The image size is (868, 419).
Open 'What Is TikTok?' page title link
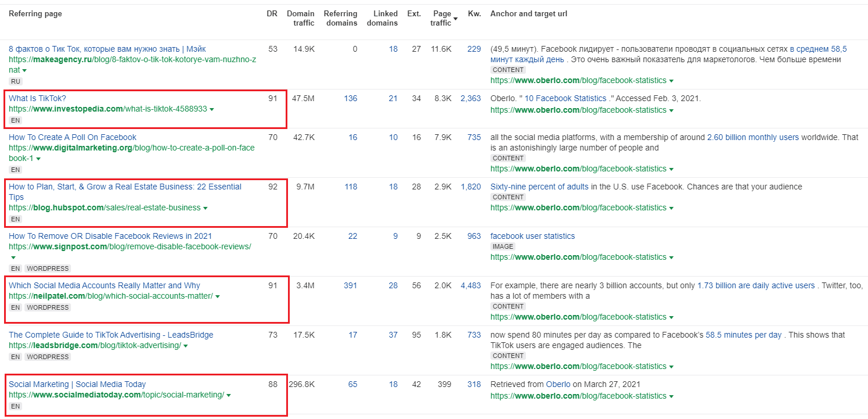(x=37, y=98)
